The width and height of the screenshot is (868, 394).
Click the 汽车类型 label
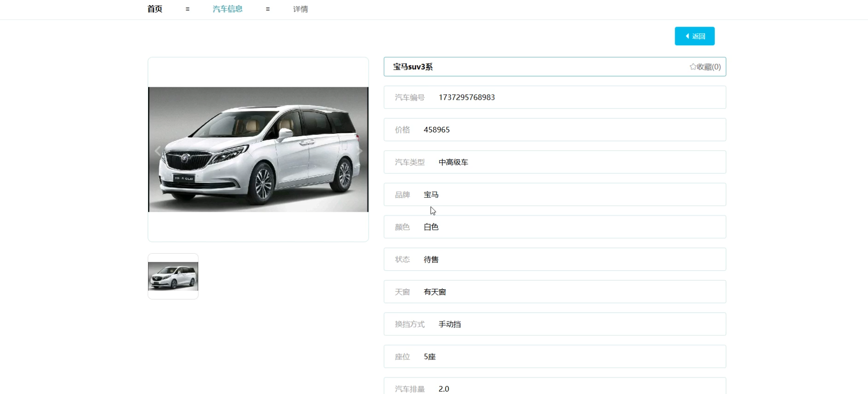tap(410, 162)
